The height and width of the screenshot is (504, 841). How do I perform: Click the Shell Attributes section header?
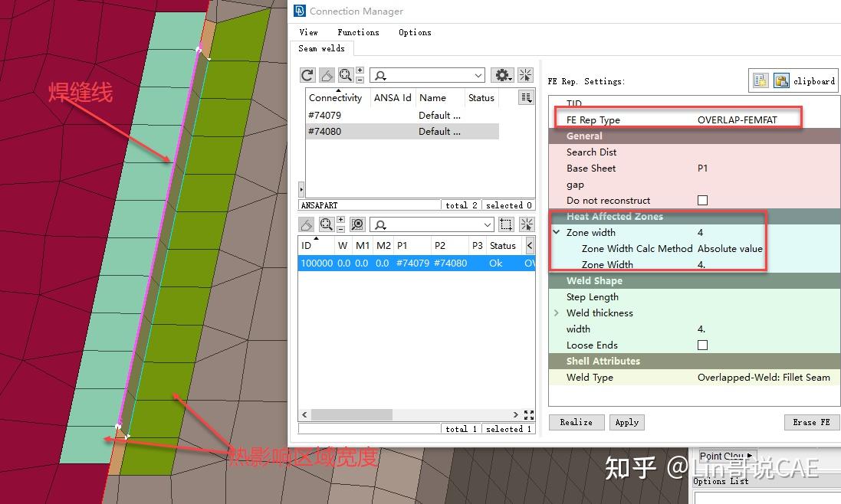(x=695, y=361)
